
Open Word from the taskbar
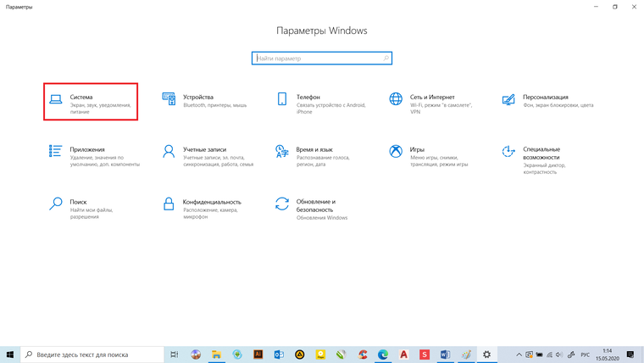coord(445,355)
